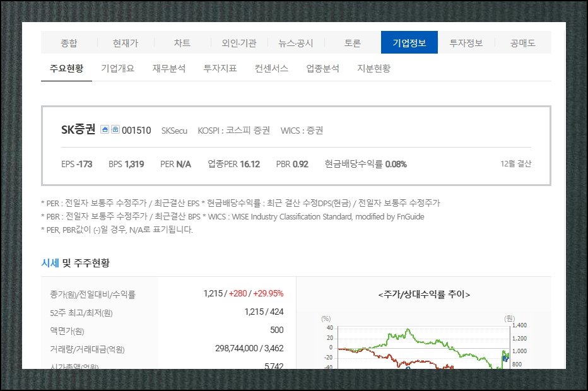Click the 업종PER 16.12 value

(x=234, y=164)
